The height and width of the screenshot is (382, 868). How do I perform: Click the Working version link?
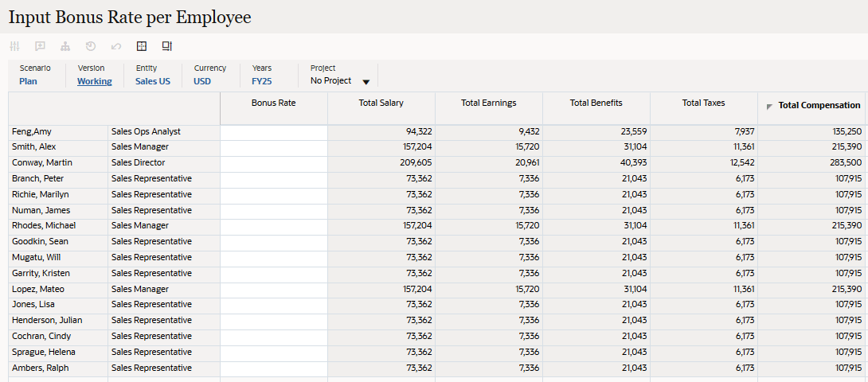[94, 81]
